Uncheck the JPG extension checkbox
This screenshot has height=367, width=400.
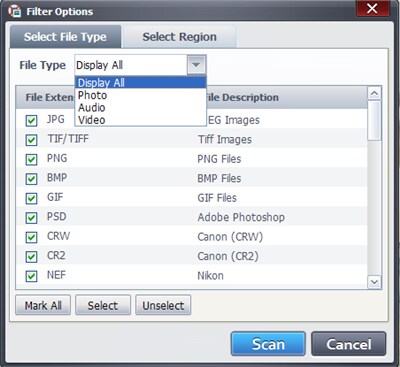pos(31,120)
